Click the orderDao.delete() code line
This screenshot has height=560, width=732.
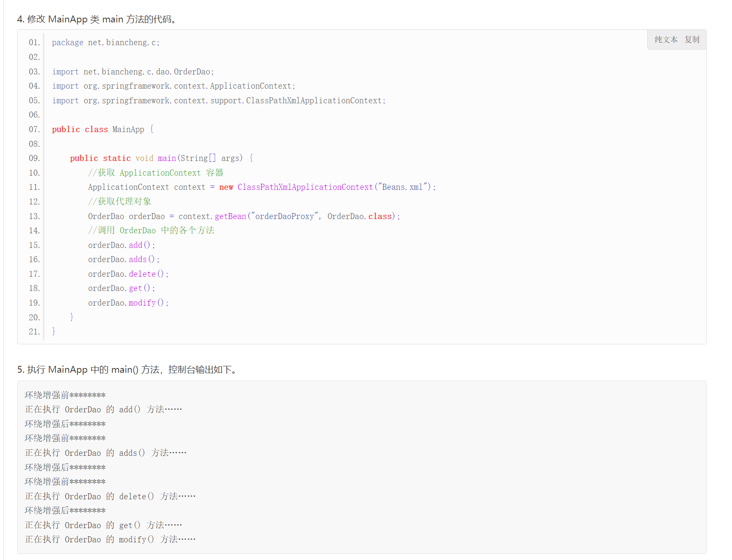coord(128,274)
